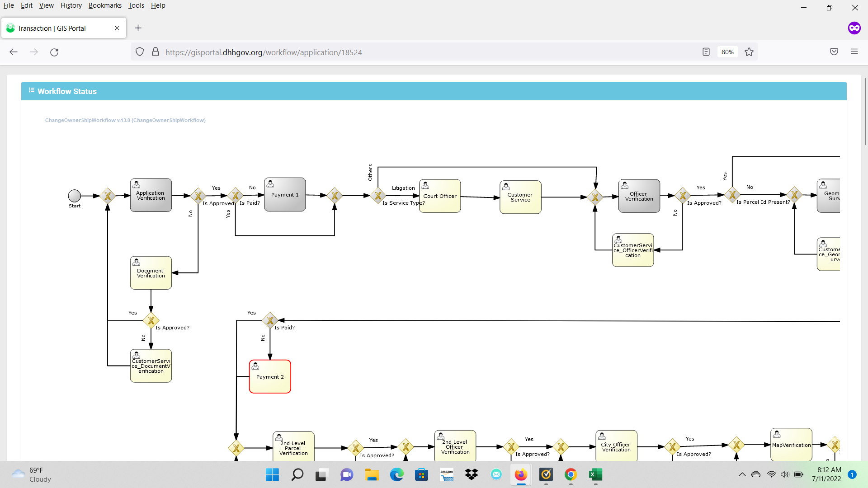The width and height of the screenshot is (868, 488).
Task: Open the File menu
Action: point(9,5)
